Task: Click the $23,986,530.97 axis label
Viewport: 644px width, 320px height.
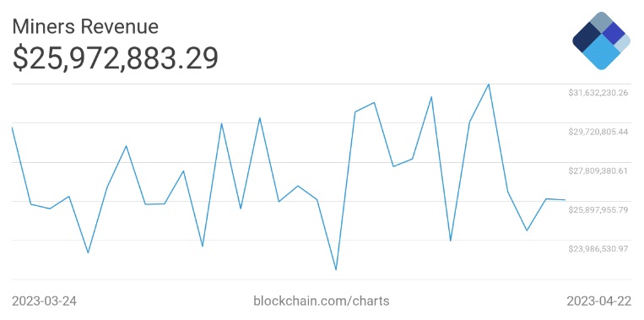Action: pos(598,249)
